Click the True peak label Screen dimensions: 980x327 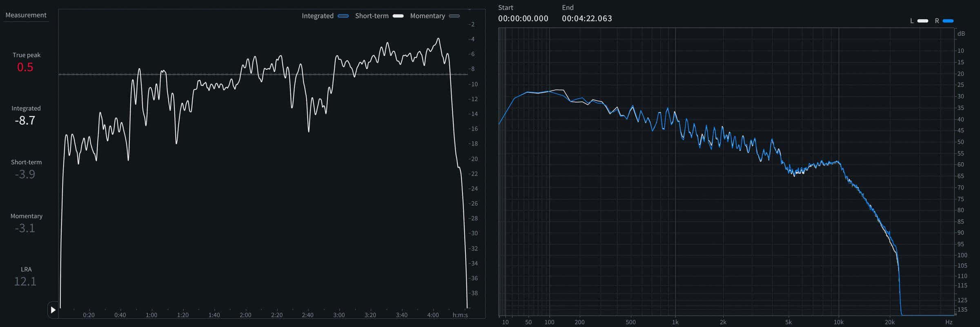tap(27, 55)
